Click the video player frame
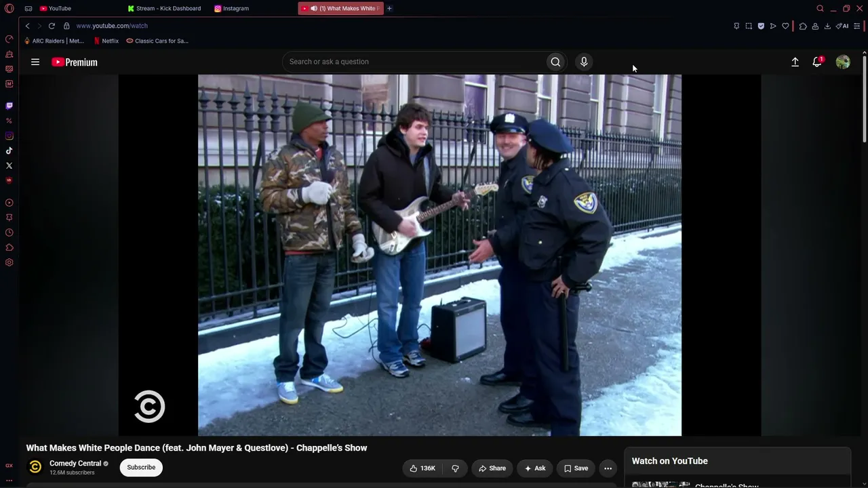 439,255
